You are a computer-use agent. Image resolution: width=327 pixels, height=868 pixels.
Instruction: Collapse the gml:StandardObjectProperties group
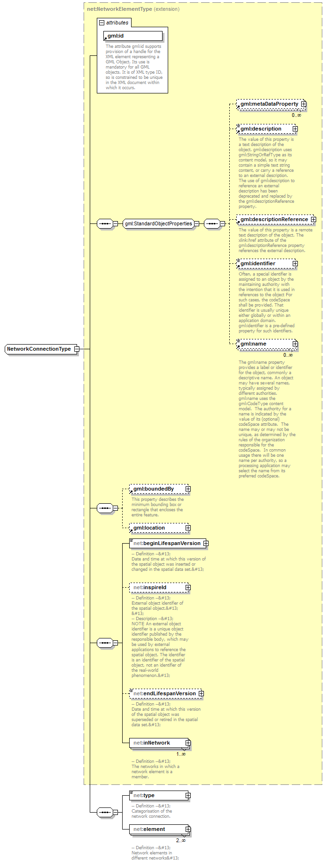coord(196,224)
